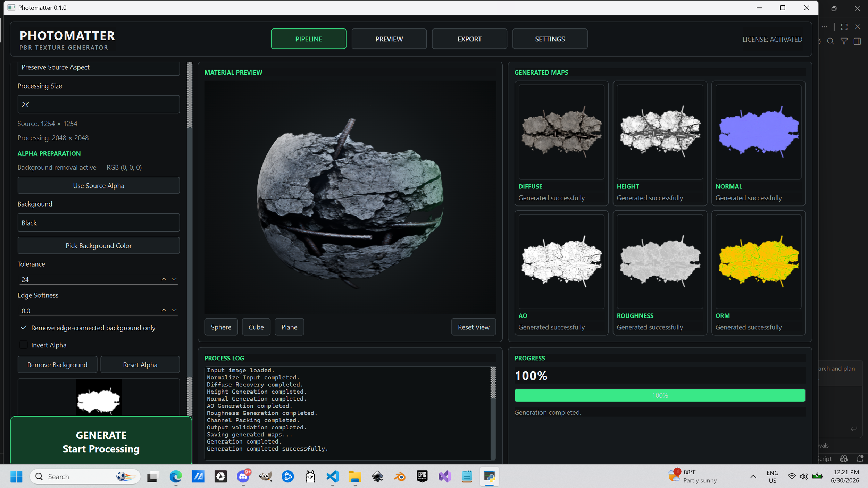Click the Python app icon in taskbar

coord(490,477)
